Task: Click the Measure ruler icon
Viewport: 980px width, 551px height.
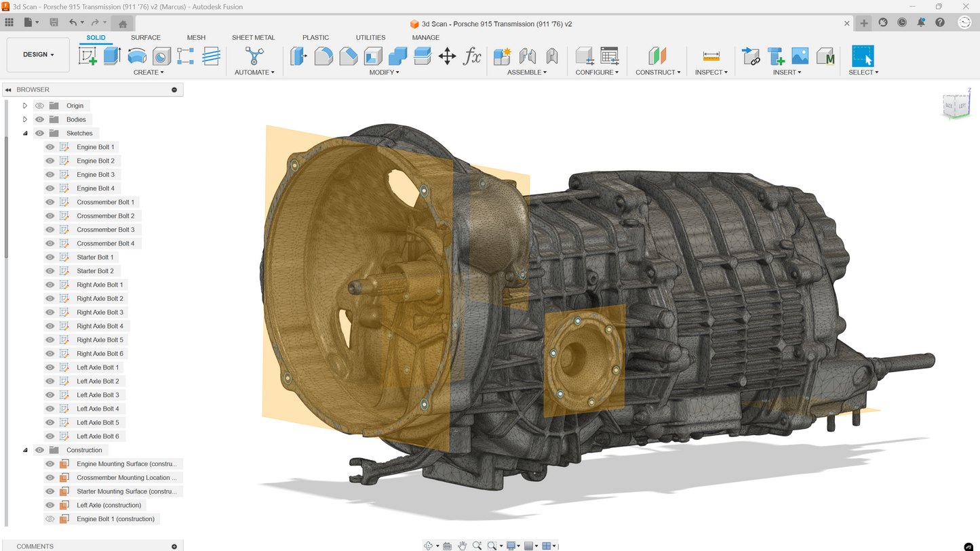Action: pyautogui.click(x=711, y=56)
